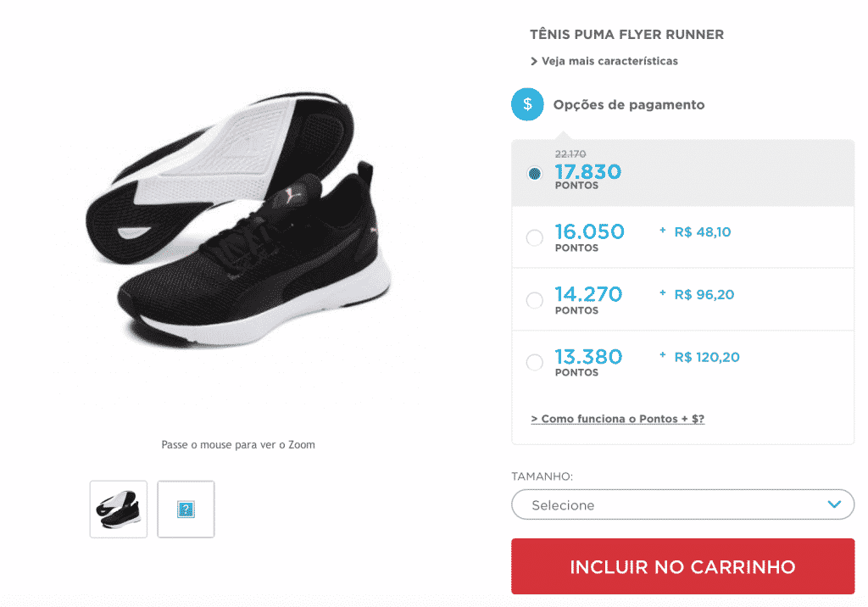Click the blue dollar sign payment icon
This screenshot has height=607, width=868.
527,104
